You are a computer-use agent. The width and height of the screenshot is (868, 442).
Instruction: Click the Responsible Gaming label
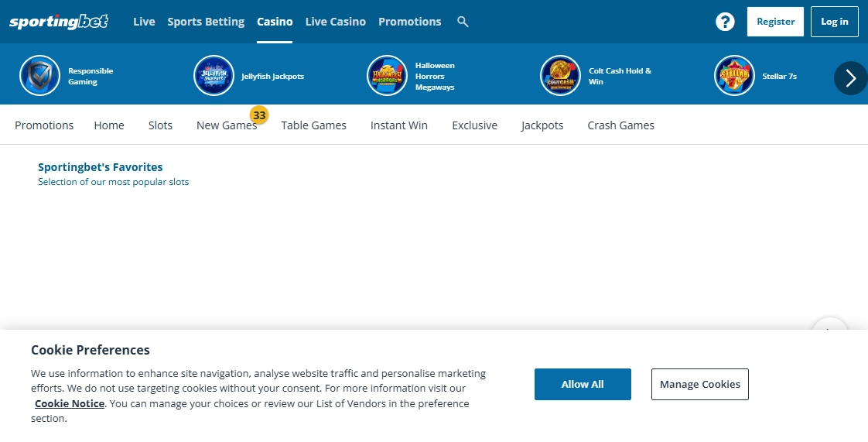point(91,76)
